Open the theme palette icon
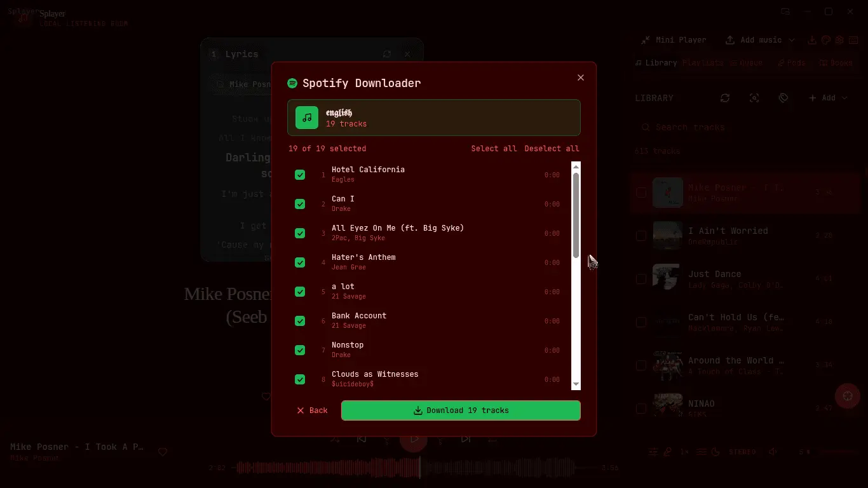868x488 pixels. (826, 40)
